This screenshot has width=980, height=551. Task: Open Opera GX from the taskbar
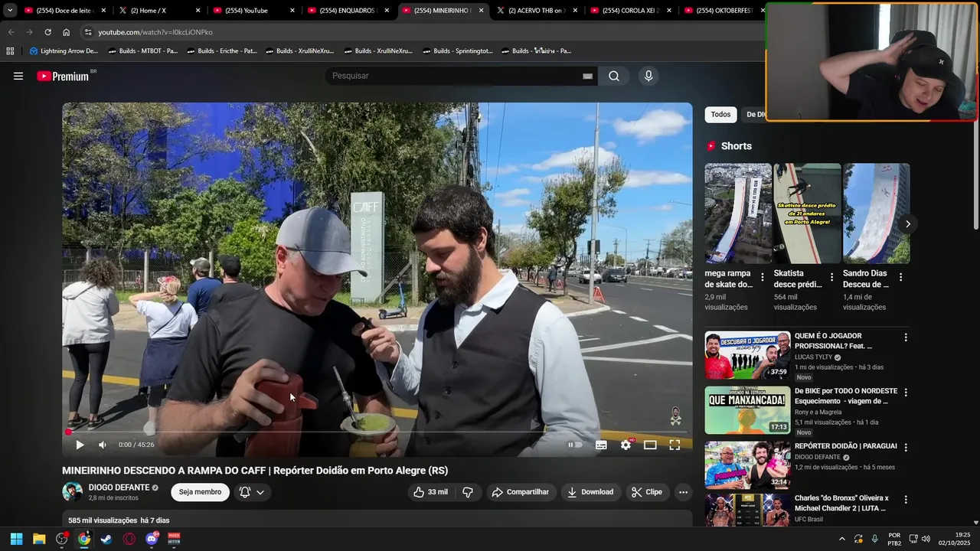point(129,539)
